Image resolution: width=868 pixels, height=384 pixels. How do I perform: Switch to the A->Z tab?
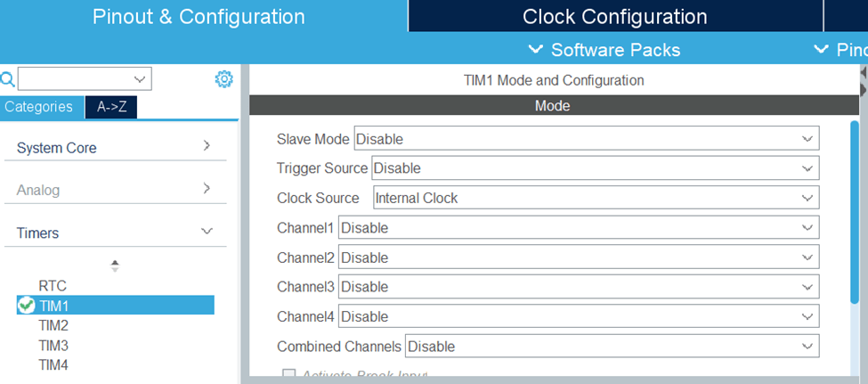coord(111,107)
